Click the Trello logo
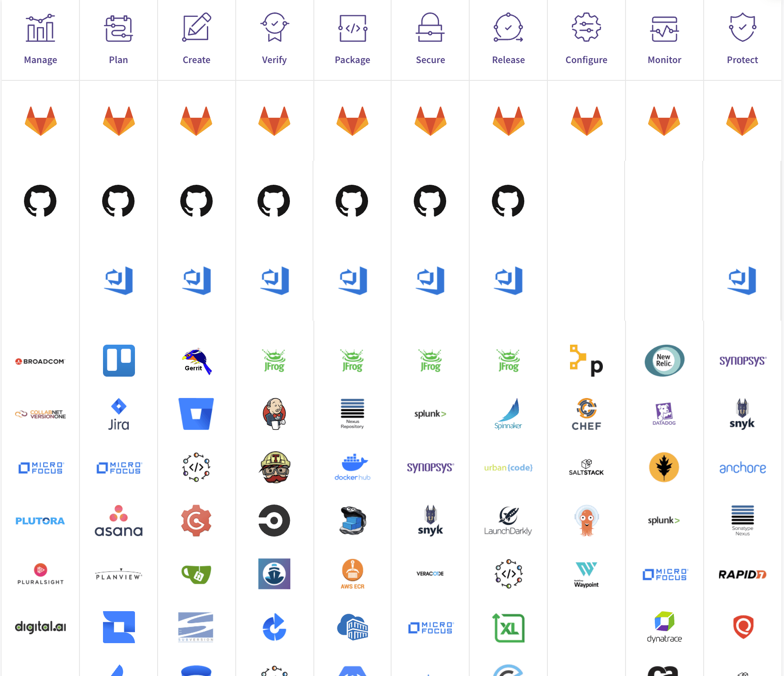This screenshot has width=784, height=676. (119, 361)
